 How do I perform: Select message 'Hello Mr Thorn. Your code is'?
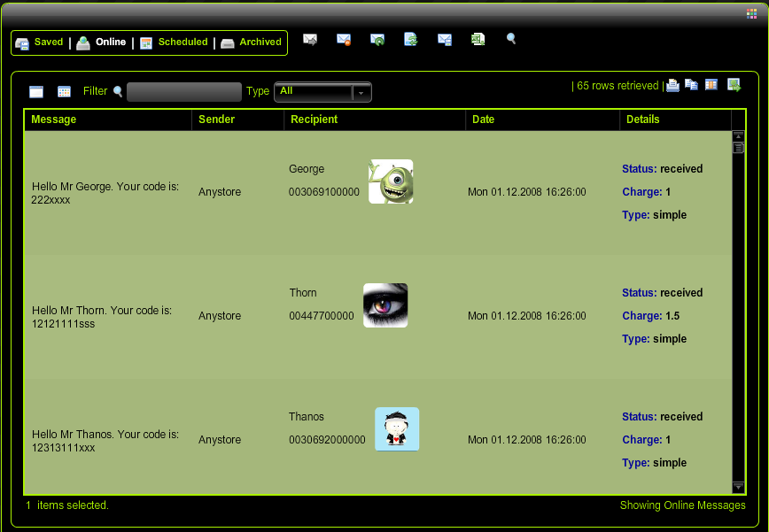[x=102, y=317]
